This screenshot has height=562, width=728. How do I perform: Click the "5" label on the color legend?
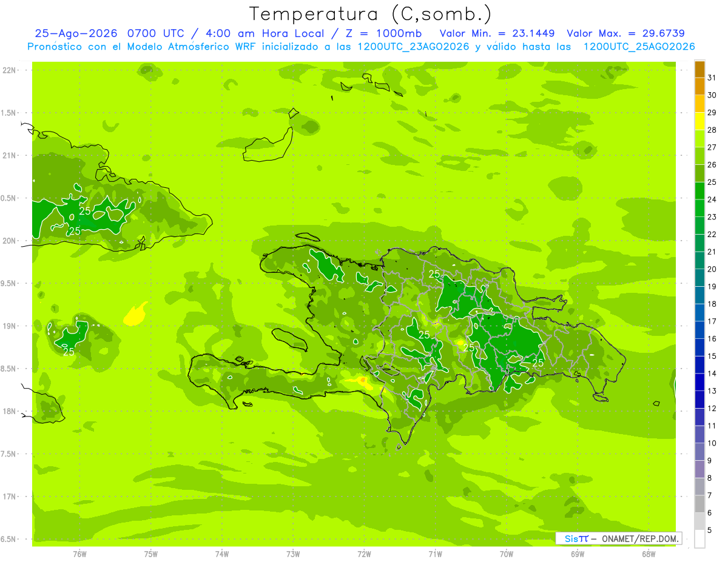710,530
